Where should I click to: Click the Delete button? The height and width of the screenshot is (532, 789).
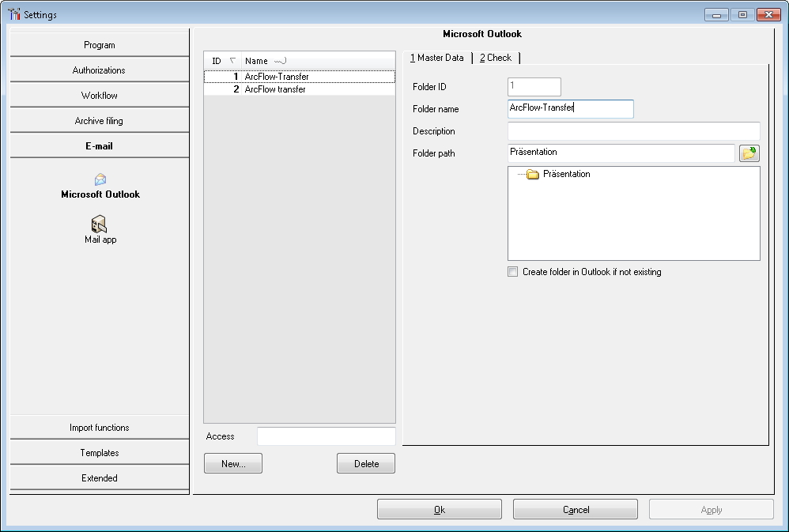(366, 463)
